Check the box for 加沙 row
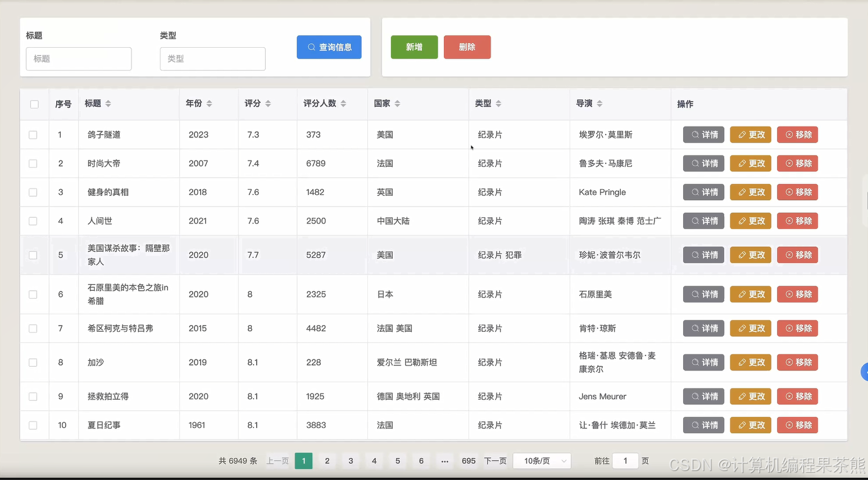This screenshot has width=868, height=480. tap(33, 363)
